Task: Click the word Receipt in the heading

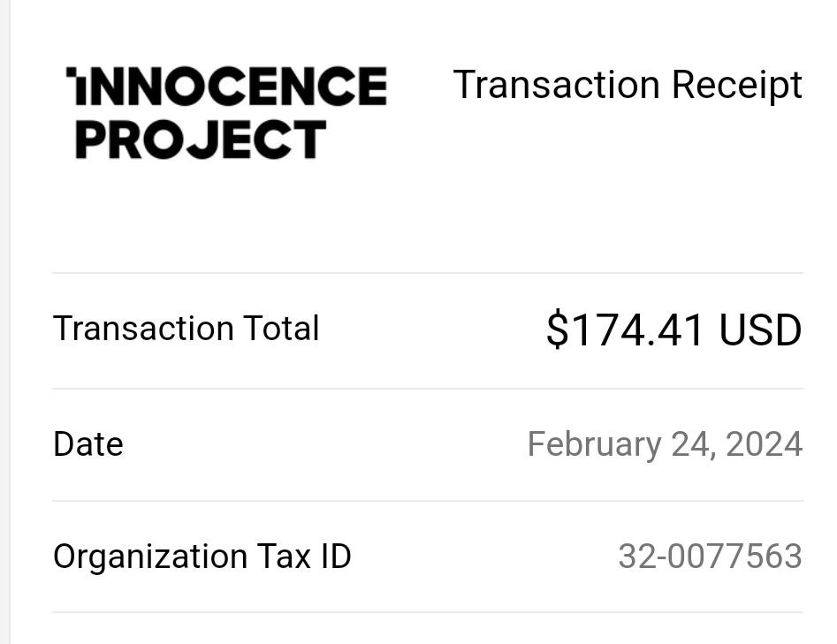Action: [737, 86]
